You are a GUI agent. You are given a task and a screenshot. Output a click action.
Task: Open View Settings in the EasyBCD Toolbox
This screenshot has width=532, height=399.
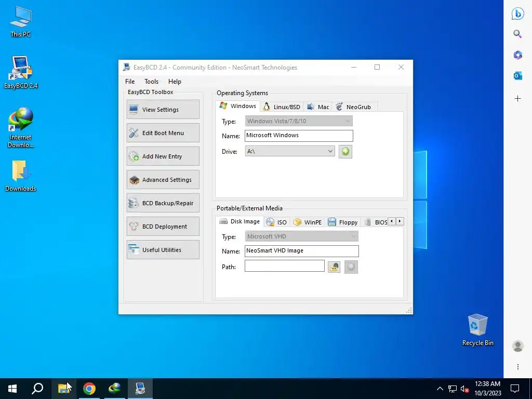(x=163, y=109)
